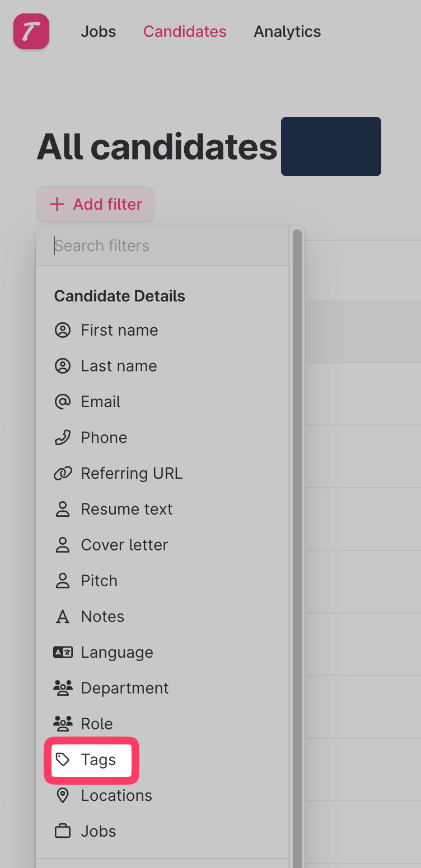Go to the Candidates tab
Screen dimensions: 421x868
185,31
